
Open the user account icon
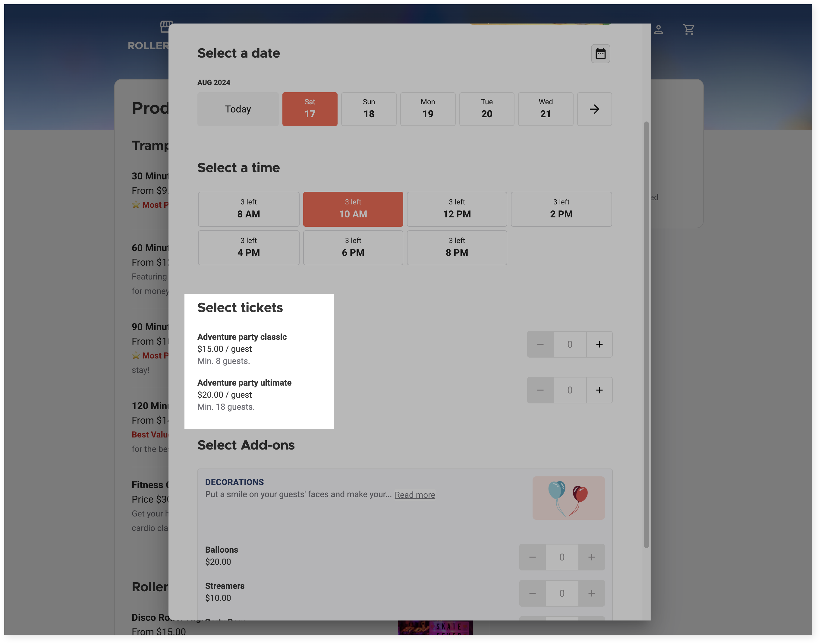(658, 30)
